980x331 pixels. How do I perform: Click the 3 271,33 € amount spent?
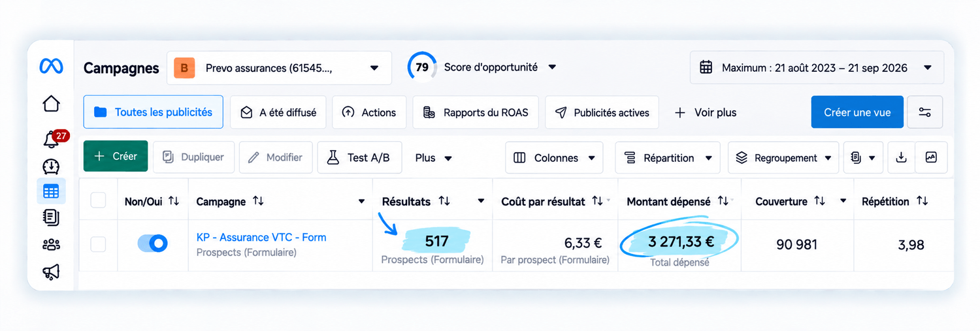[681, 242]
